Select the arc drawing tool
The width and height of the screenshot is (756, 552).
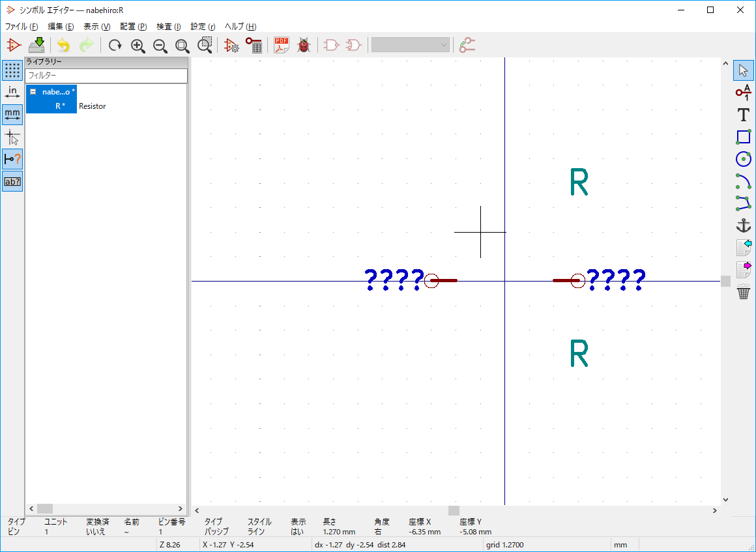pos(743,181)
